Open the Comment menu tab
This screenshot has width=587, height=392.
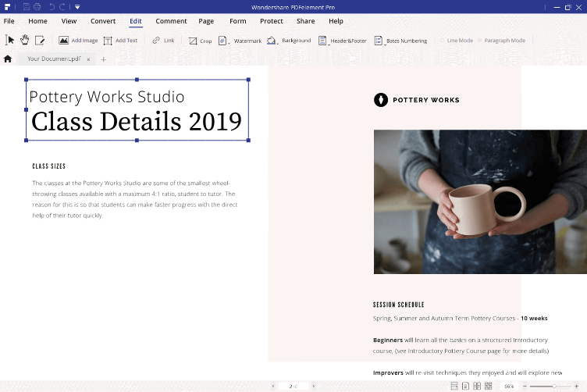(170, 21)
